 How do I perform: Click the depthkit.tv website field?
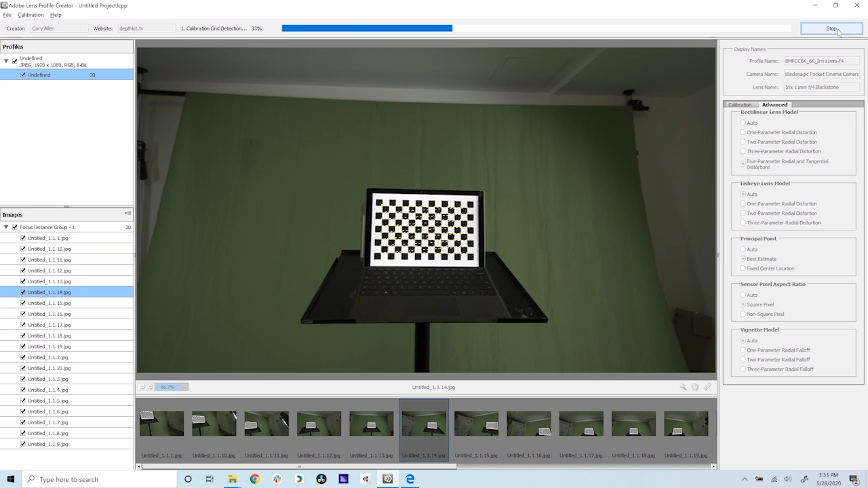click(x=146, y=28)
